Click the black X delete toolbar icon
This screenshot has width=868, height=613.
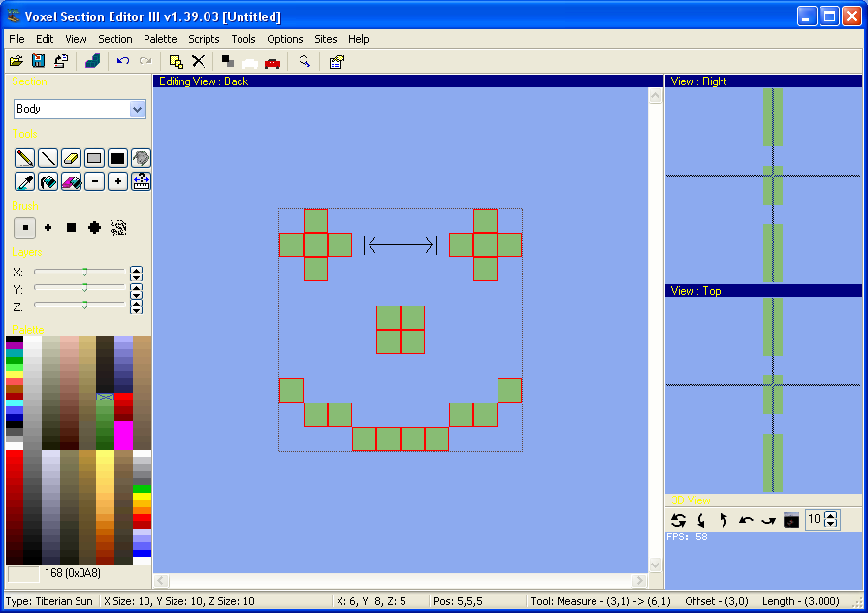(198, 61)
